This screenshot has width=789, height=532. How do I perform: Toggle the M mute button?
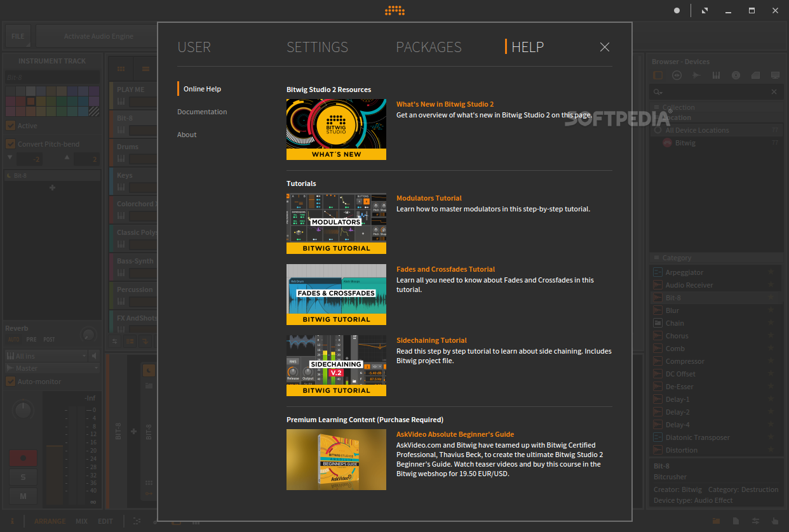click(23, 496)
